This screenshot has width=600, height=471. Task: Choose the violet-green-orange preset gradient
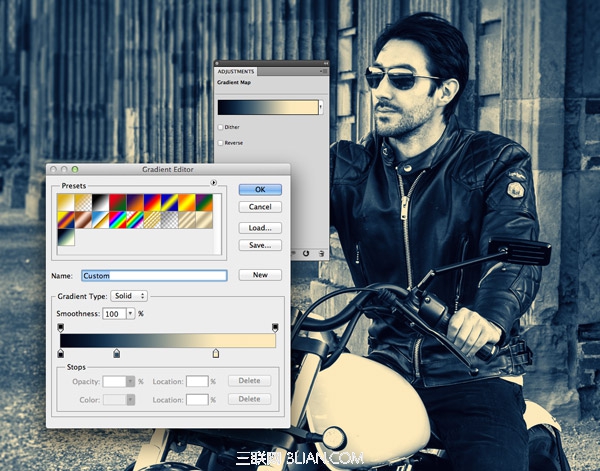[204, 202]
